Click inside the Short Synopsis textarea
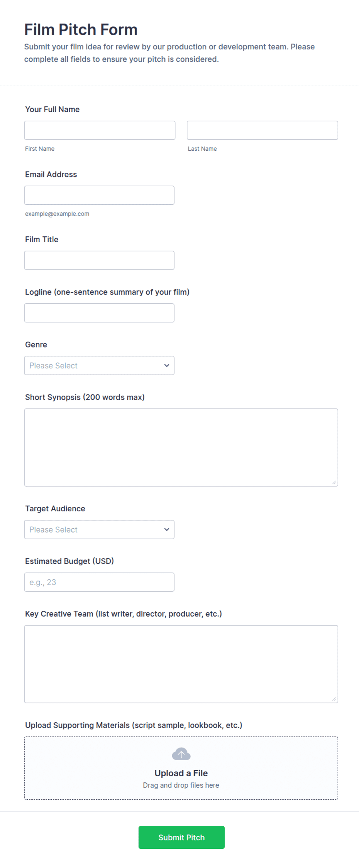The height and width of the screenshot is (868, 359). (x=181, y=447)
